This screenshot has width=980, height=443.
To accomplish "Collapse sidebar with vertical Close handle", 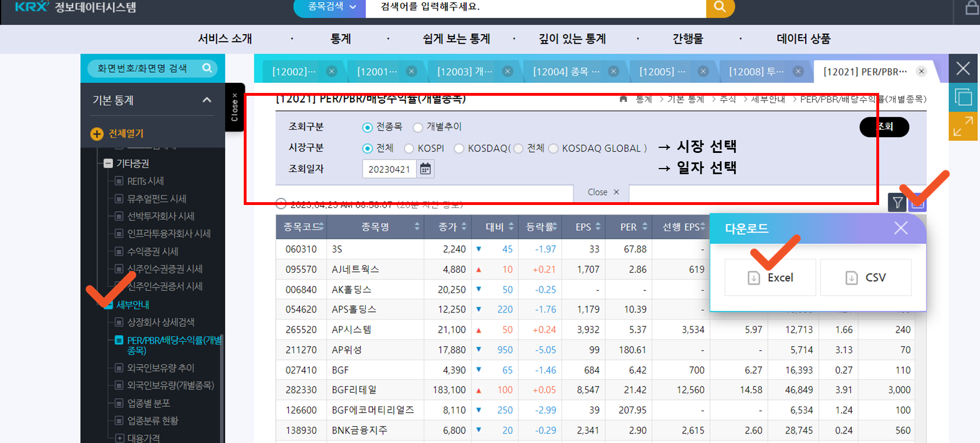I will (235, 107).
